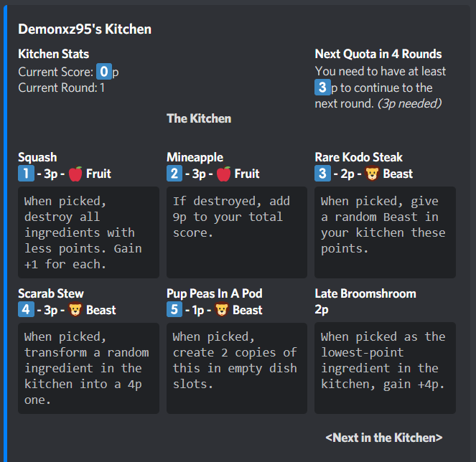The image size is (476, 462).
Task: Click the Pup Peas In A Pod heading
Action: tap(214, 293)
